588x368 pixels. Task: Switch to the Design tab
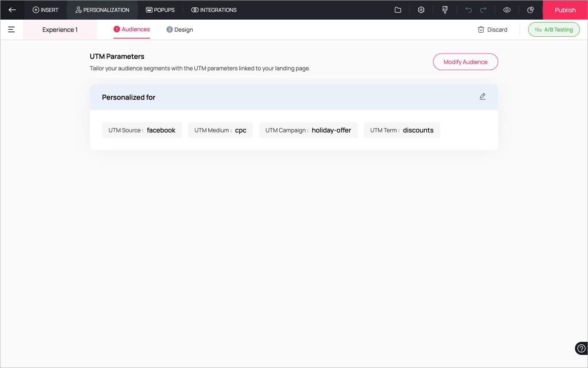click(180, 29)
